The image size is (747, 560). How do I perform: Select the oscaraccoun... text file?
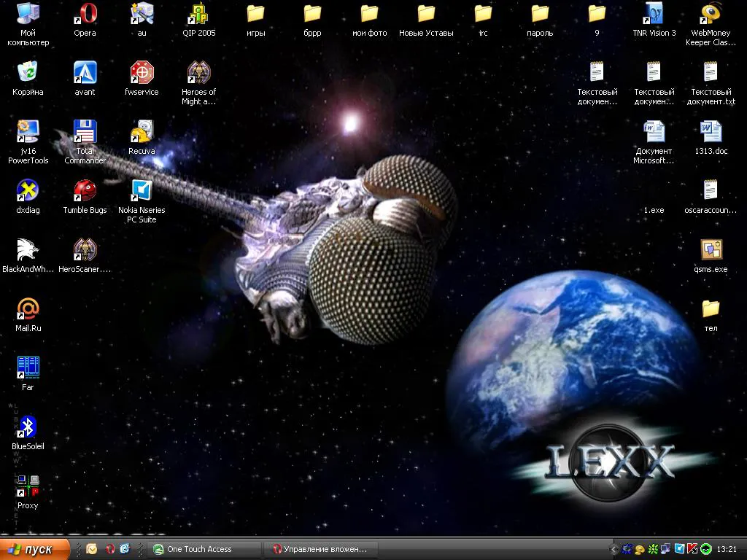click(711, 197)
